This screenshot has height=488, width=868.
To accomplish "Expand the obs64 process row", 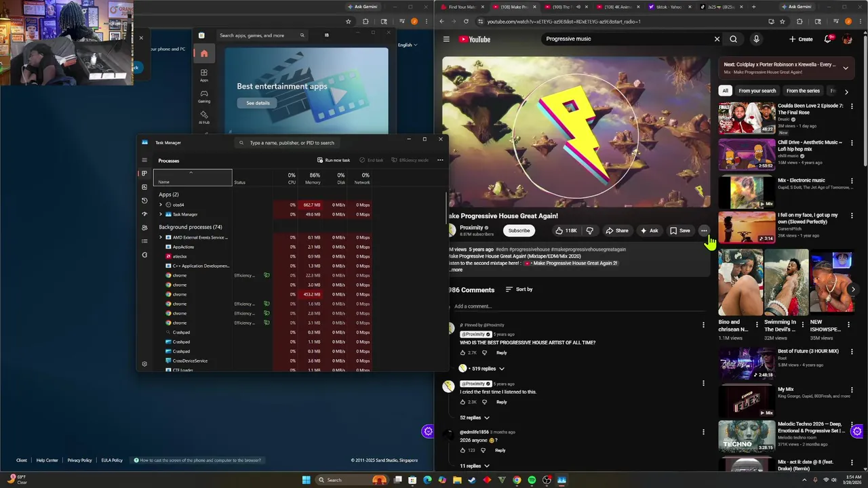I will (161, 205).
